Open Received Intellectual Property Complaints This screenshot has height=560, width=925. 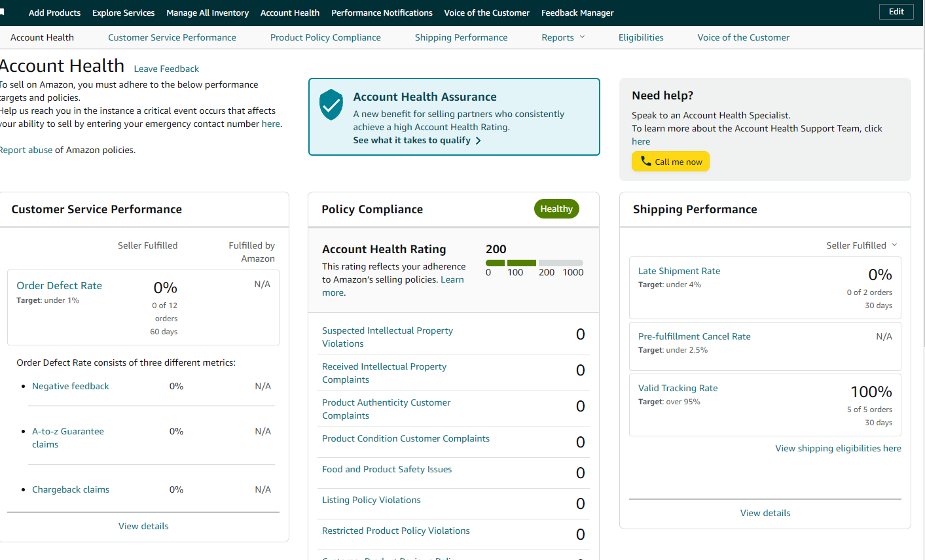point(384,373)
